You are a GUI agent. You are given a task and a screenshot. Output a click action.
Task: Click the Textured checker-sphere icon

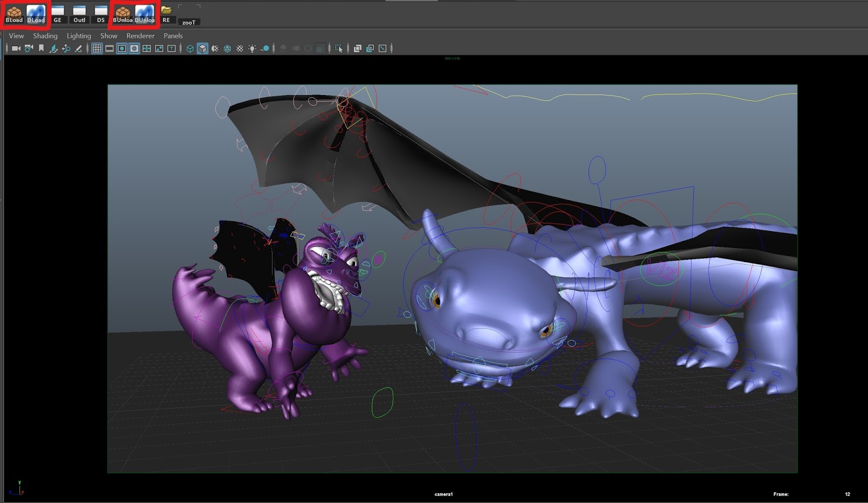(240, 48)
